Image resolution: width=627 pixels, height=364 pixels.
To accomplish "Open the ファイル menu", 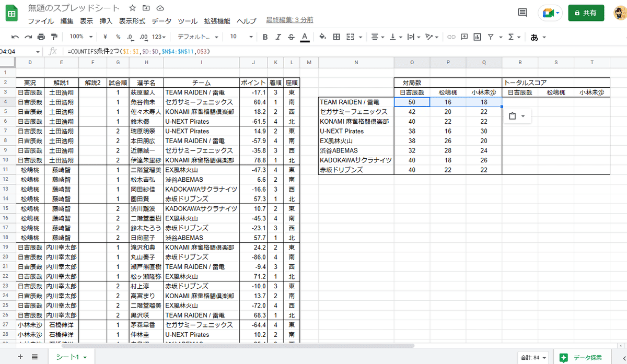I will (41, 21).
